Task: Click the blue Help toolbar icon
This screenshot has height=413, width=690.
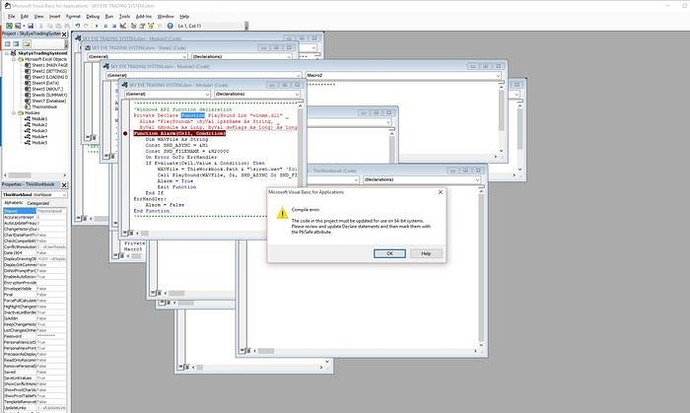Action: pos(170,26)
